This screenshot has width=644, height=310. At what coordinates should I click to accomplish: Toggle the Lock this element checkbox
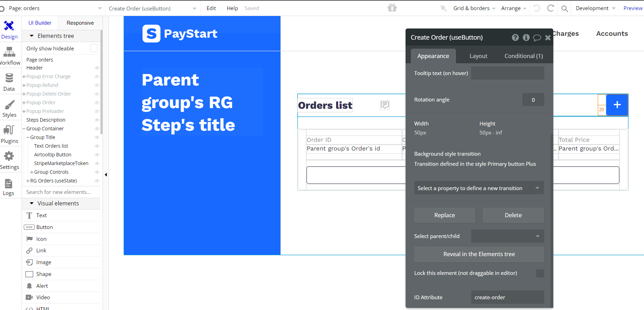click(540, 273)
